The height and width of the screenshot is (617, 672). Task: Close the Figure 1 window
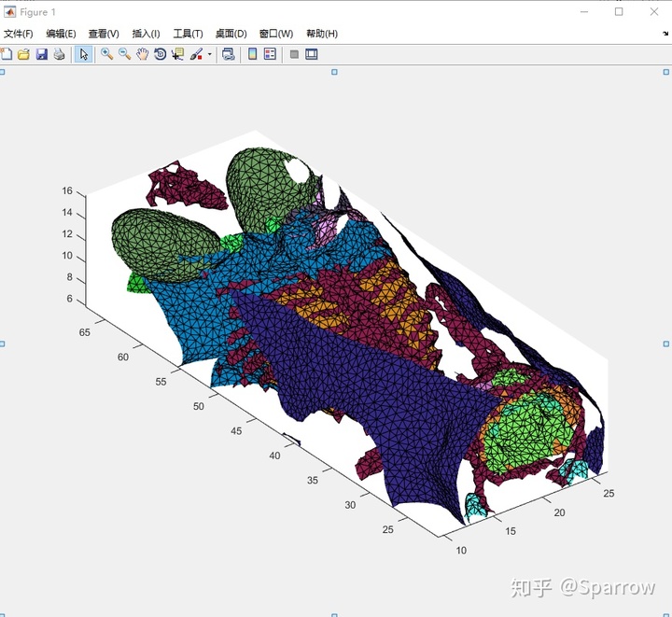click(x=654, y=12)
